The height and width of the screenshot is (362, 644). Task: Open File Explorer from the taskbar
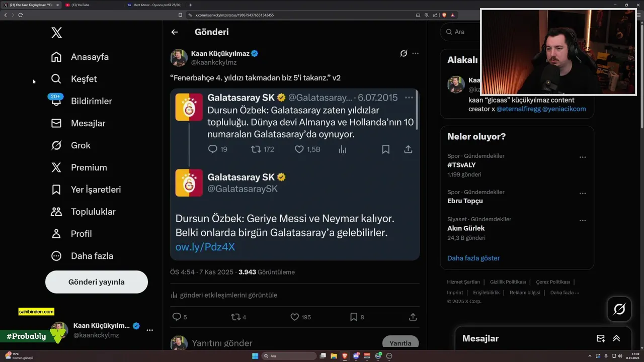[x=334, y=356]
